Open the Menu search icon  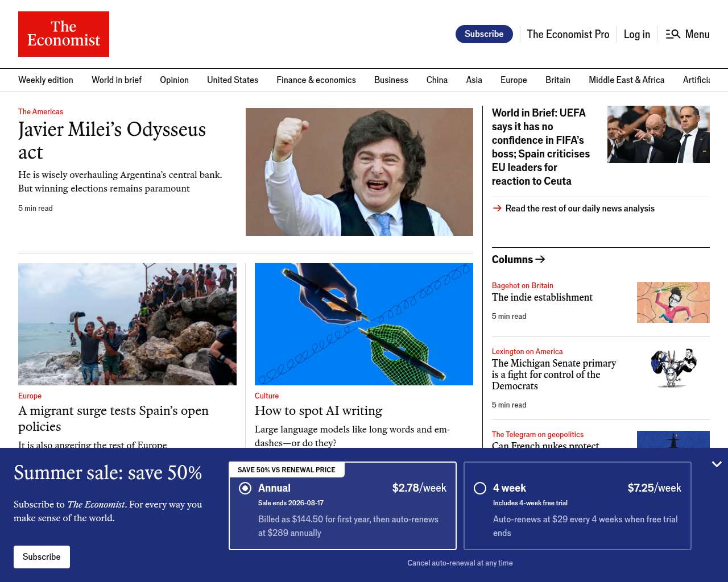click(673, 34)
